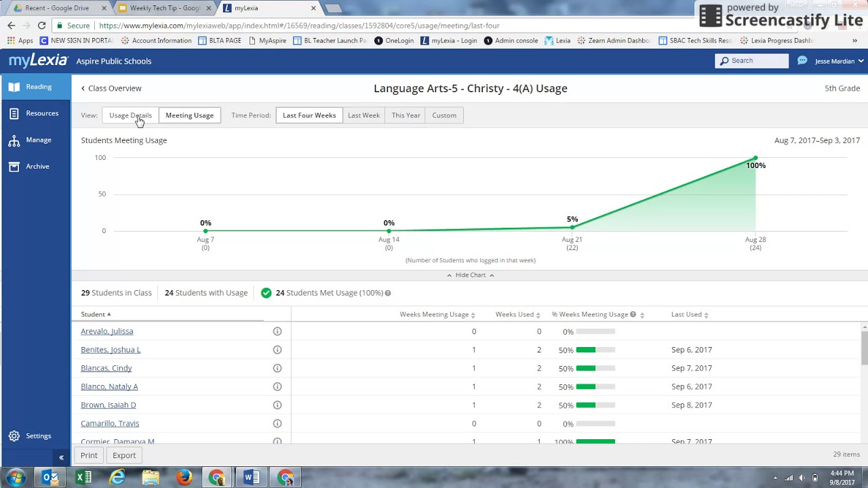Viewport: 868px width, 488px height.
Task: Click the browser address bar URL
Action: tap(299, 26)
